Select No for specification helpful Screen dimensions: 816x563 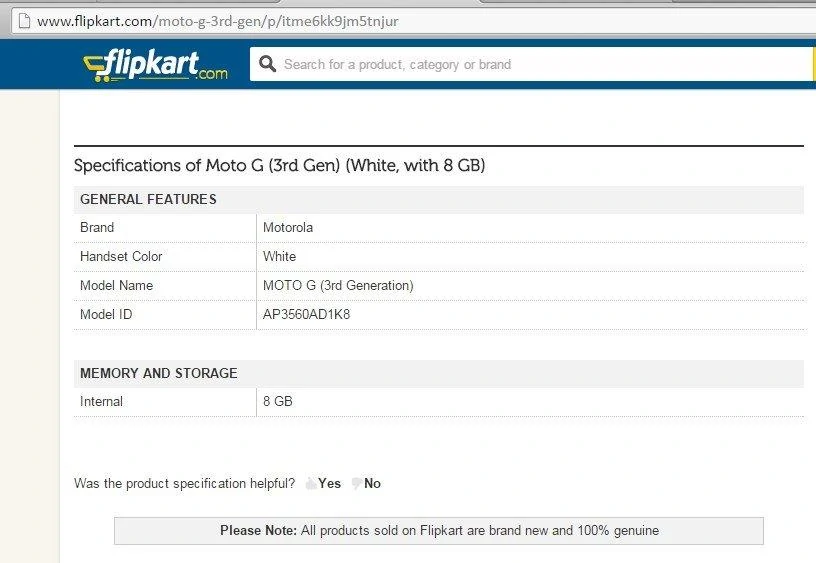coord(372,483)
